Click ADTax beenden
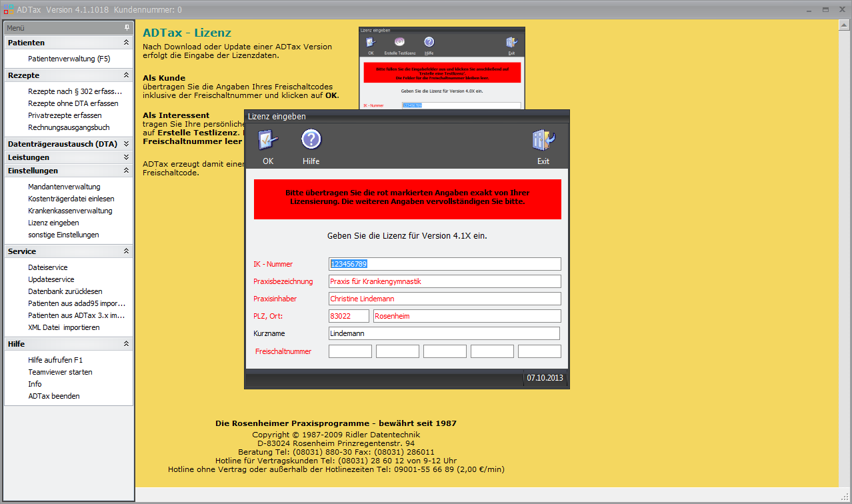 (54, 396)
